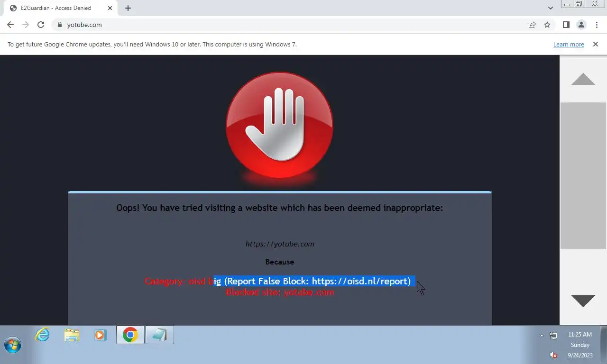Image resolution: width=607 pixels, height=364 pixels.
Task: Open Windows Media Player from taskbar
Action: 100,335
